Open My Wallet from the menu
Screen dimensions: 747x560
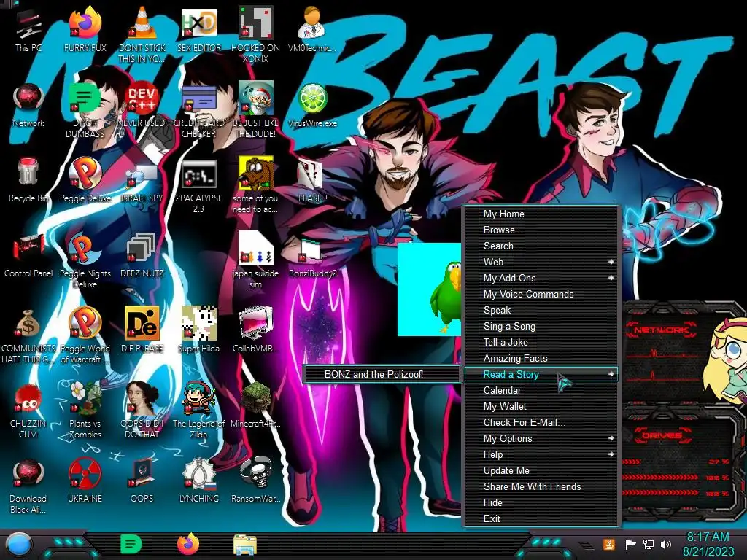click(x=541, y=407)
